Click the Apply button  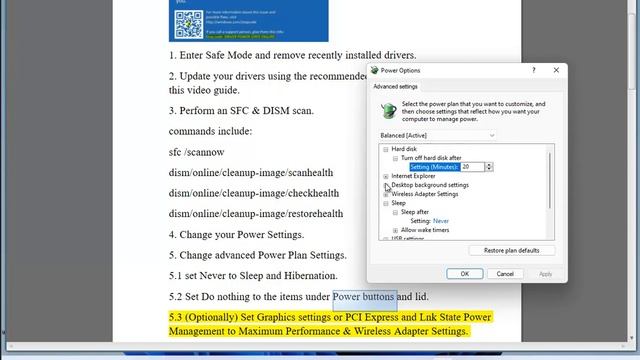545,274
